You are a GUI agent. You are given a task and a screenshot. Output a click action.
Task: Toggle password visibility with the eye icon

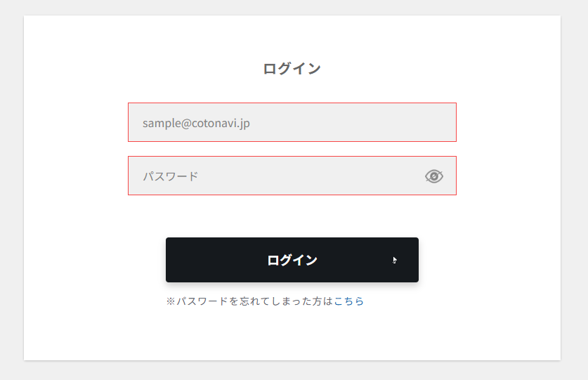pyautogui.click(x=434, y=176)
